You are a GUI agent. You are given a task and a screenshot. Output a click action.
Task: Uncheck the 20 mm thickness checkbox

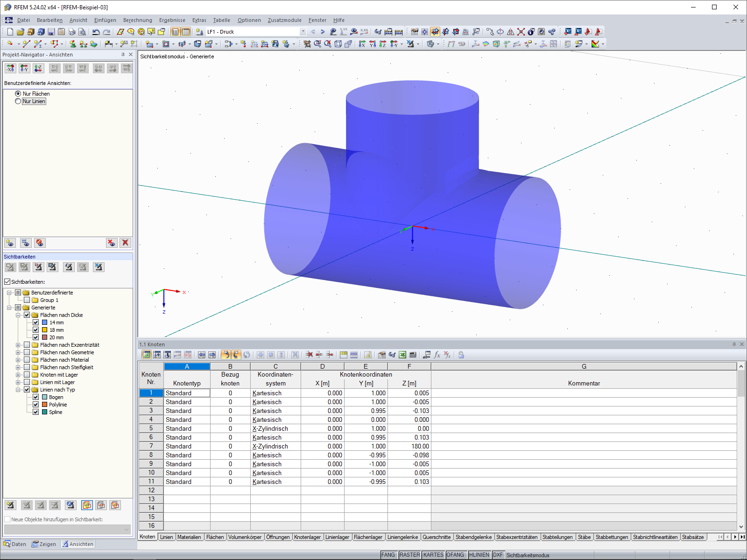point(36,337)
